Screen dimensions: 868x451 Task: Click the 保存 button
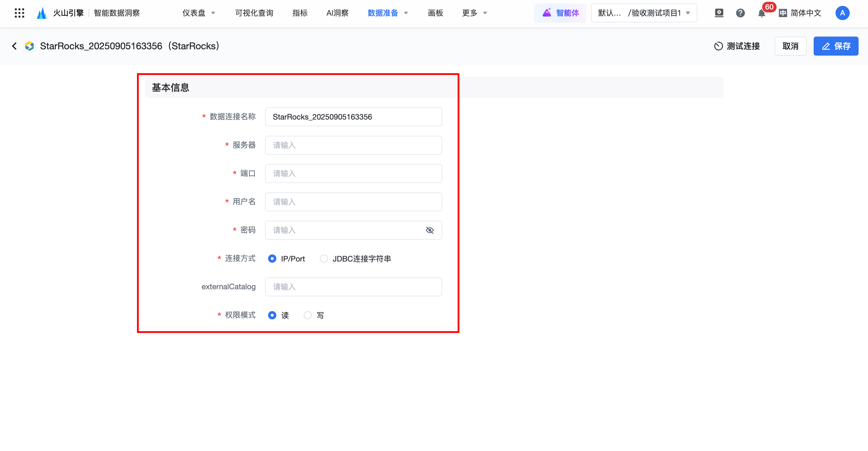pos(836,46)
